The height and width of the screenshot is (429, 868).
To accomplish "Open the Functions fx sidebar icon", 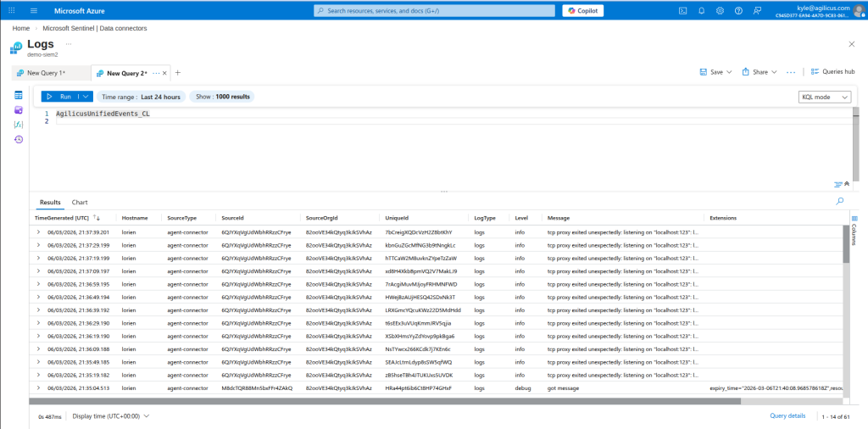I will [x=19, y=125].
